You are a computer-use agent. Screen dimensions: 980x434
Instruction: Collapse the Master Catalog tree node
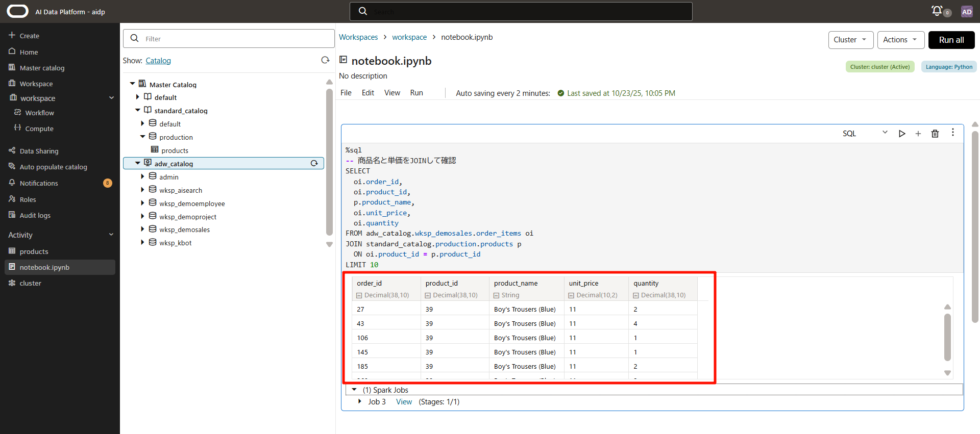[132, 84]
